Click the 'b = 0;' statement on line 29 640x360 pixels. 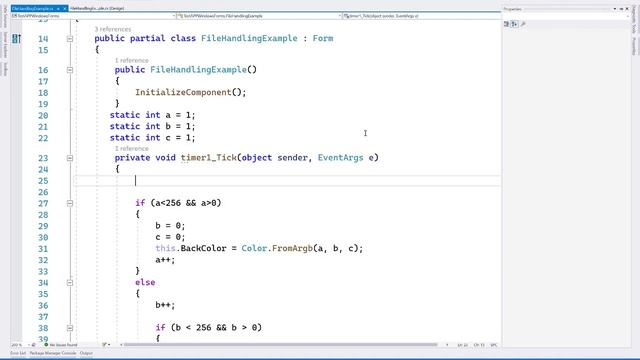[170, 226]
